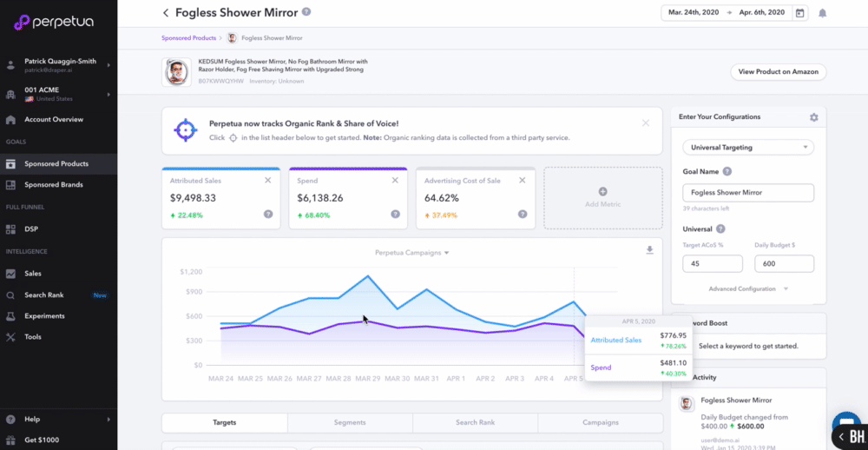Remove Advertising Cost of Sale metric card
The image size is (868, 450).
coord(522,180)
